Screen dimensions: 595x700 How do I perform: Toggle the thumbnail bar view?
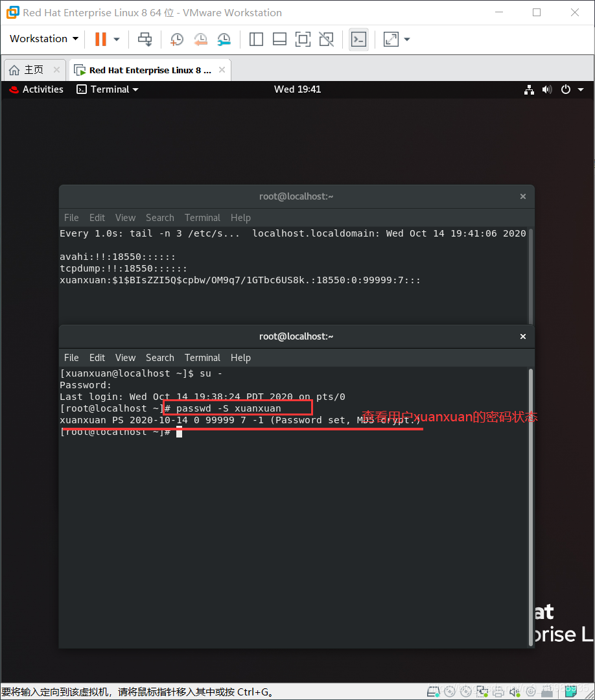point(279,40)
